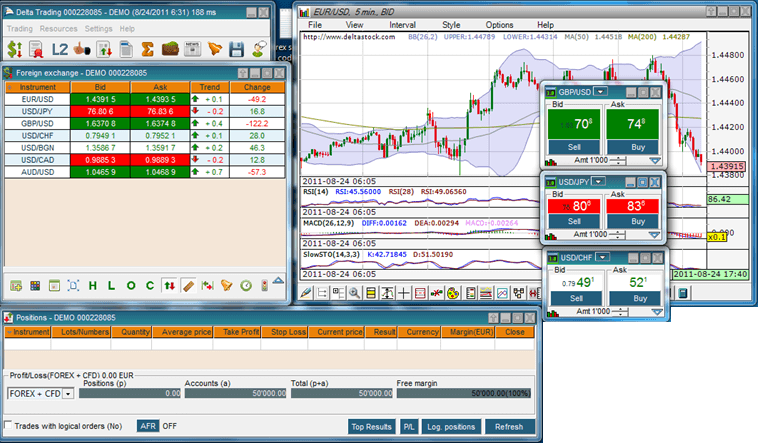The height and width of the screenshot is (443, 758).
Task: Click the thumbs-up hand icon
Action: click(x=82, y=49)
